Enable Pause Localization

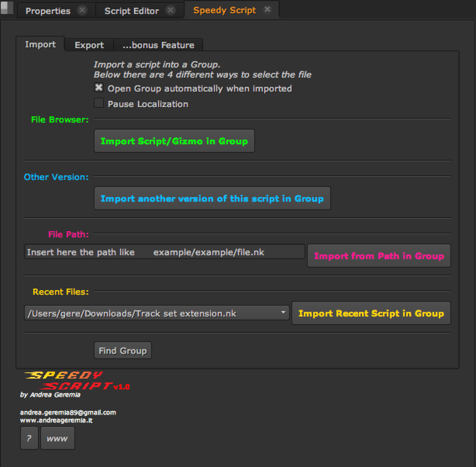(x=98, y=103)
